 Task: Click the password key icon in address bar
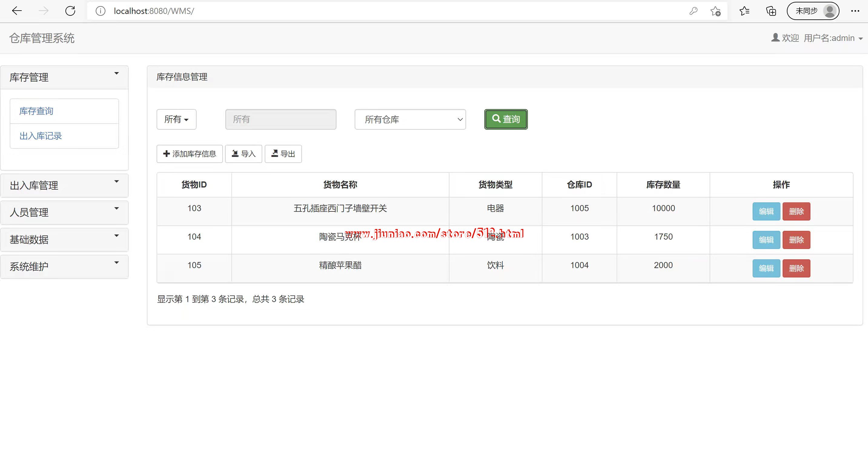coord(693,11)
